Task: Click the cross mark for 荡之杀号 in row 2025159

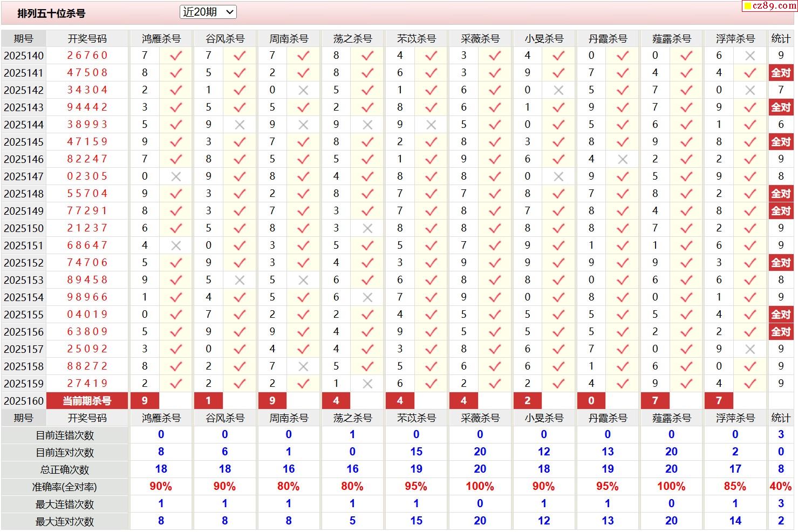Action: click(367, 384)
